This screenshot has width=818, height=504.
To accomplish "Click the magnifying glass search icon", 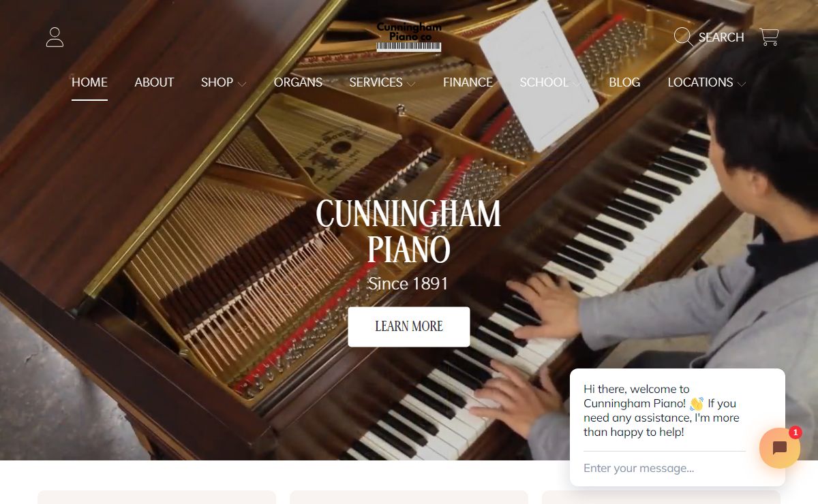I will pyautogui.click(x=683, y=37).
